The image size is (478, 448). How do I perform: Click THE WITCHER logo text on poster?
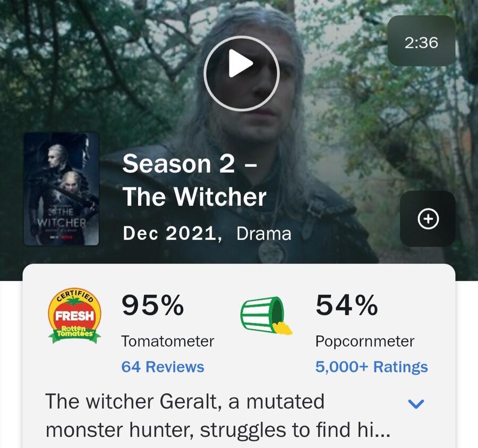[62, 217]
